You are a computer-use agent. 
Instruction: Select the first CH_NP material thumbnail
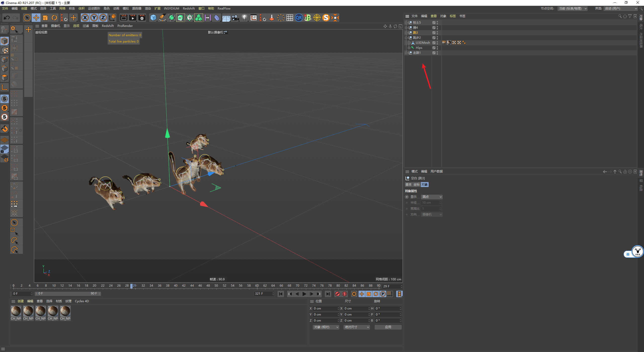(x=16, y=311)
